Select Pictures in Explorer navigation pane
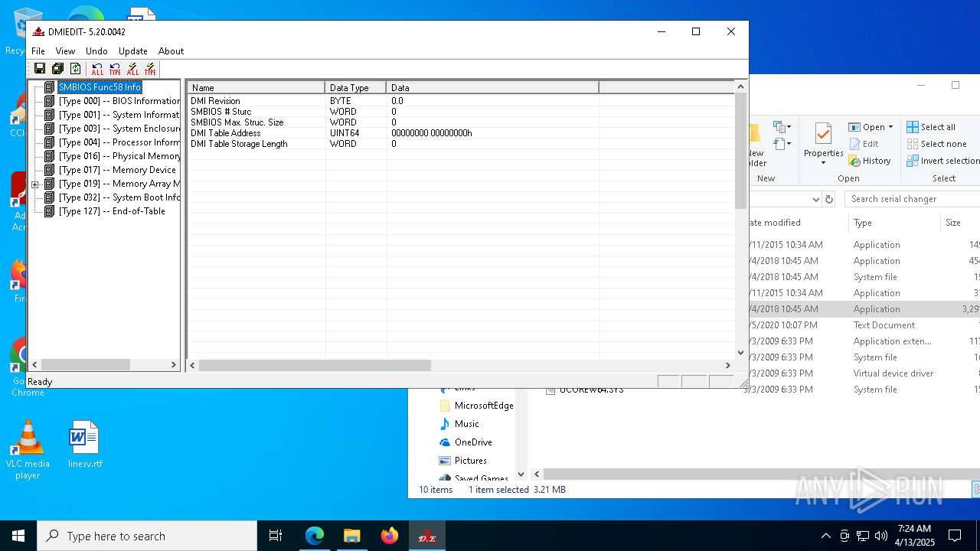 462,461
